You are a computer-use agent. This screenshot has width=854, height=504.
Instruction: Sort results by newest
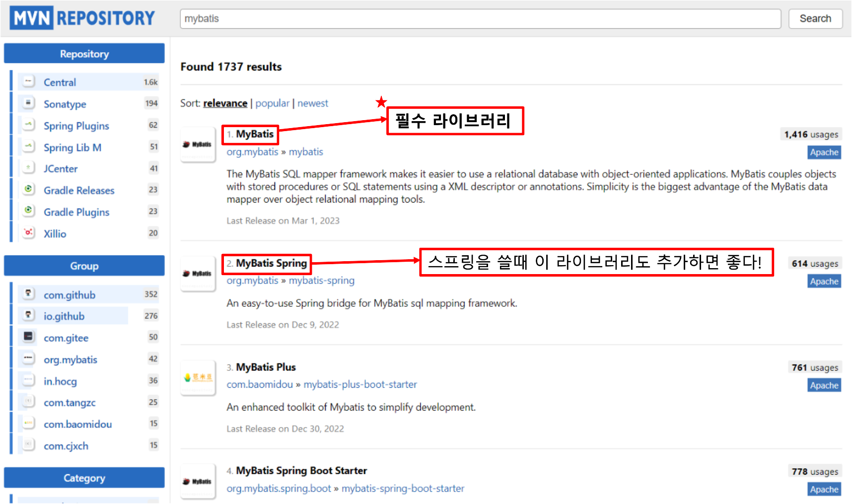point(313,103)
